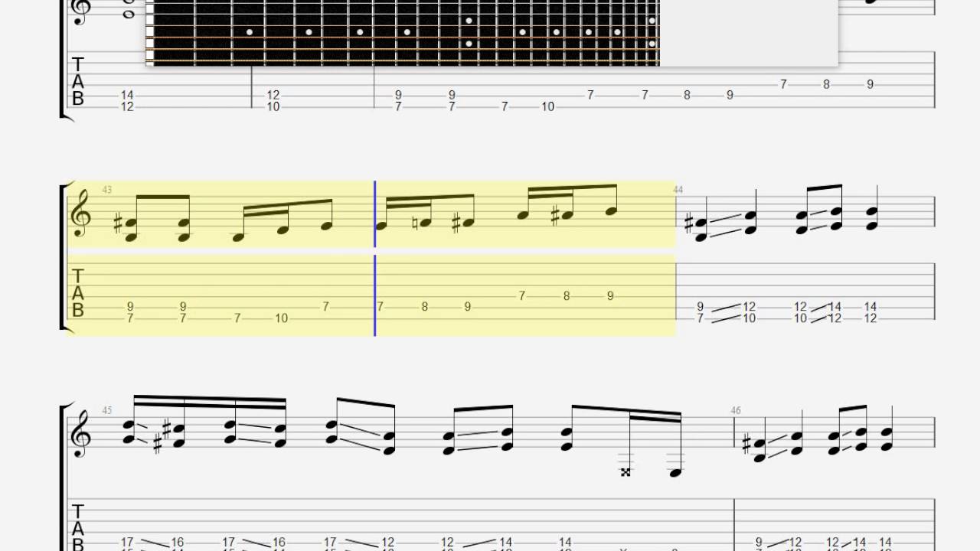Click the TAB clef in the highlighted row
Image resolution: width=980 pixels, height=551 pixels.
77,294
